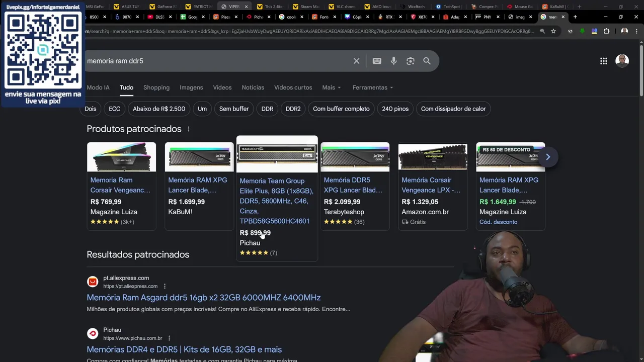Viewport: 644px width, 362px height.
Task: Open Memória DDR5 XPG Lancer Blade Terabyteshop listing
Action: tap(353, 185)
